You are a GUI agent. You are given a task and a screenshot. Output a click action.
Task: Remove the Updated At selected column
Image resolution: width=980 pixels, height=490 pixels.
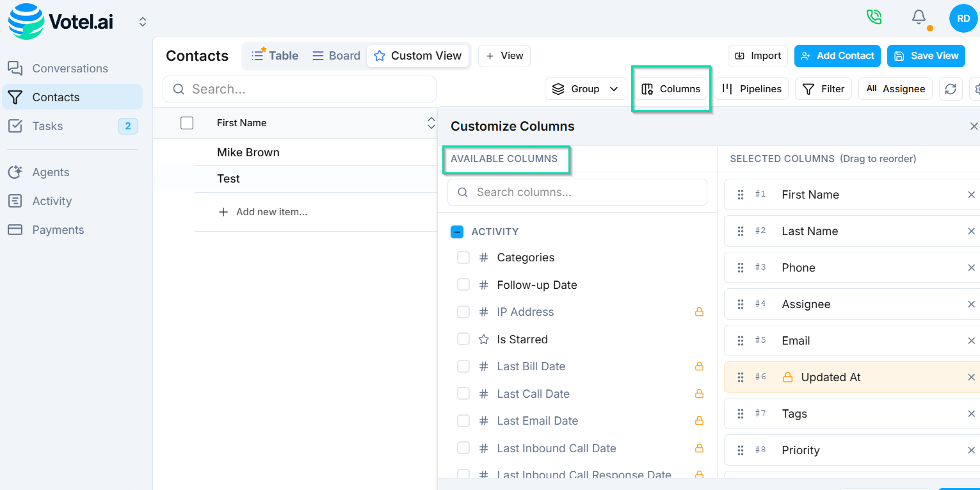tap(971, 377)
